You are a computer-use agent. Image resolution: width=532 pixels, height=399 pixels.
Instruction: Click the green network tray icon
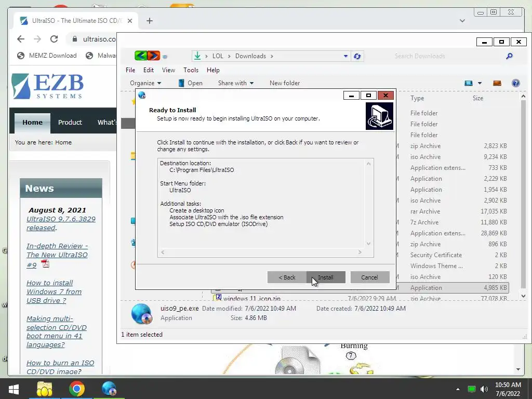click(471, 389)
